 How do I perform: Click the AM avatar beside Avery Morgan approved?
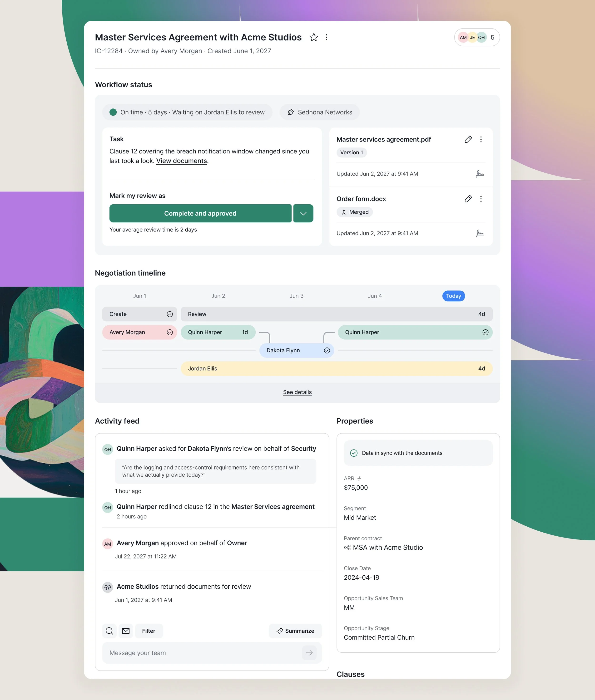(108, 544)
